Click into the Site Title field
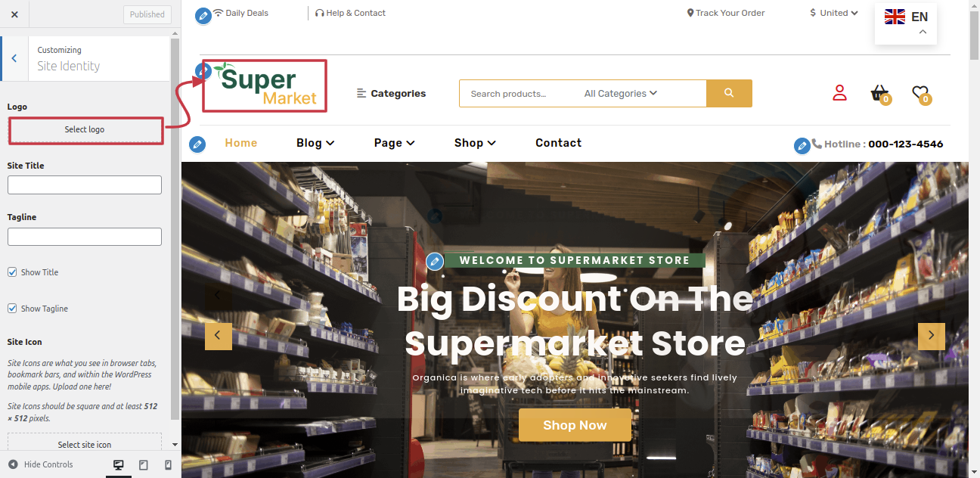This screenshot has width=980, height=478. 85,185
